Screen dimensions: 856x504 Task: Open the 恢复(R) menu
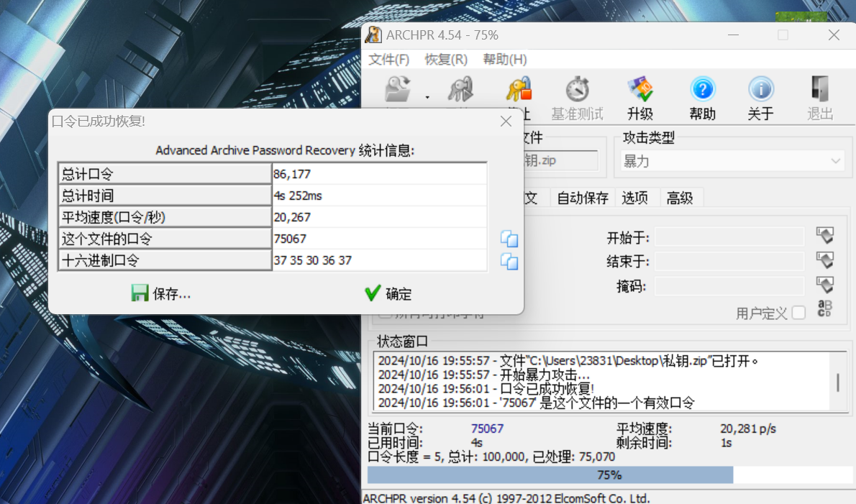446,59
